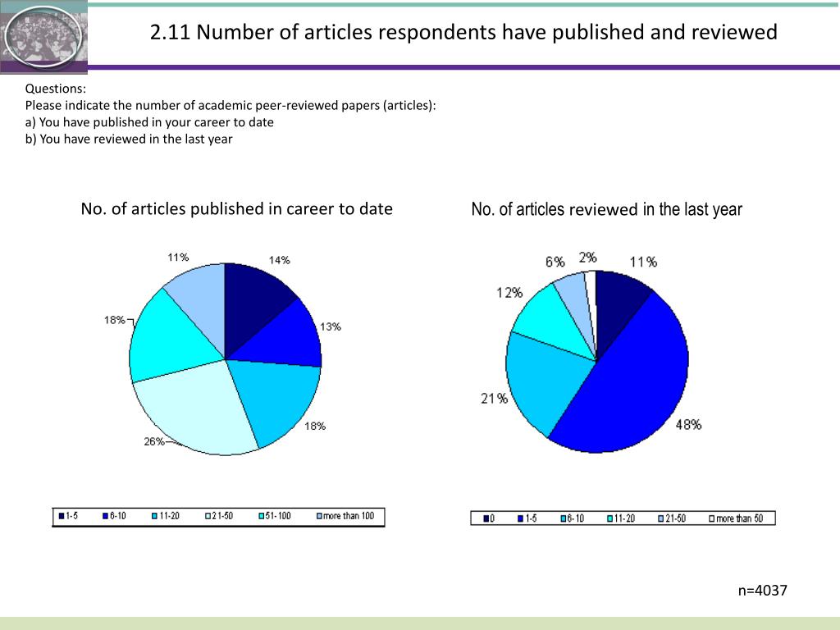Screen dimensions: 840x630
Task: Click the line "Please indicate the number of academic peer-reviewed papers"
Action: pyautogui.click(x=231, y=106)
